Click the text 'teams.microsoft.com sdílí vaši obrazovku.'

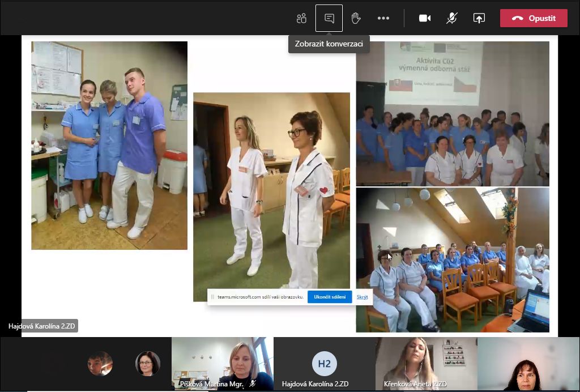click(x=261, y=297)
